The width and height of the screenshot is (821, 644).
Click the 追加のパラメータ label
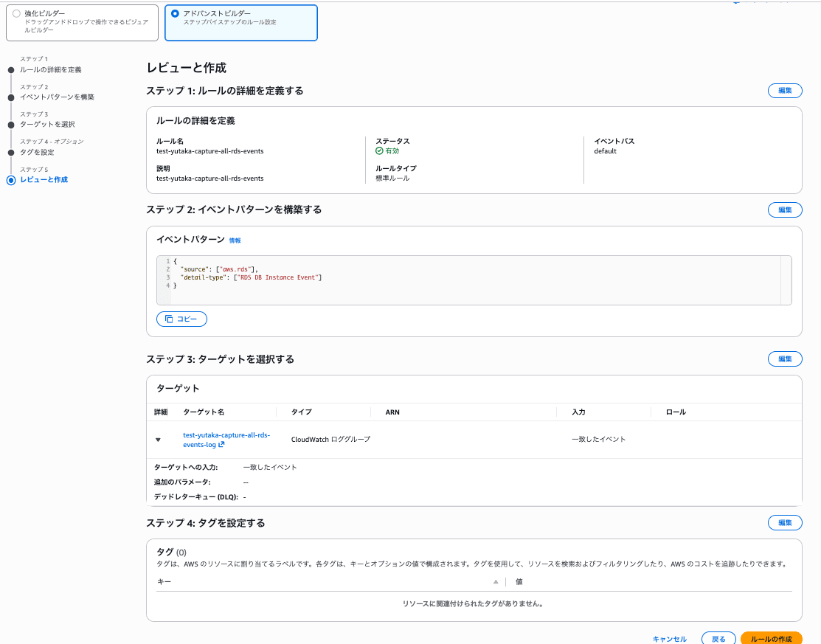pos(182,482)
